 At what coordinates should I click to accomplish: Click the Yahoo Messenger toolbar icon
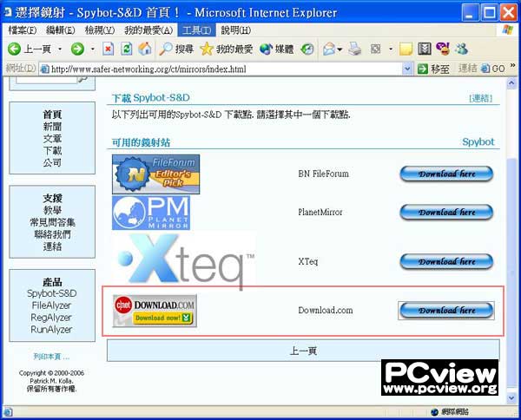[x=443, y=49]
